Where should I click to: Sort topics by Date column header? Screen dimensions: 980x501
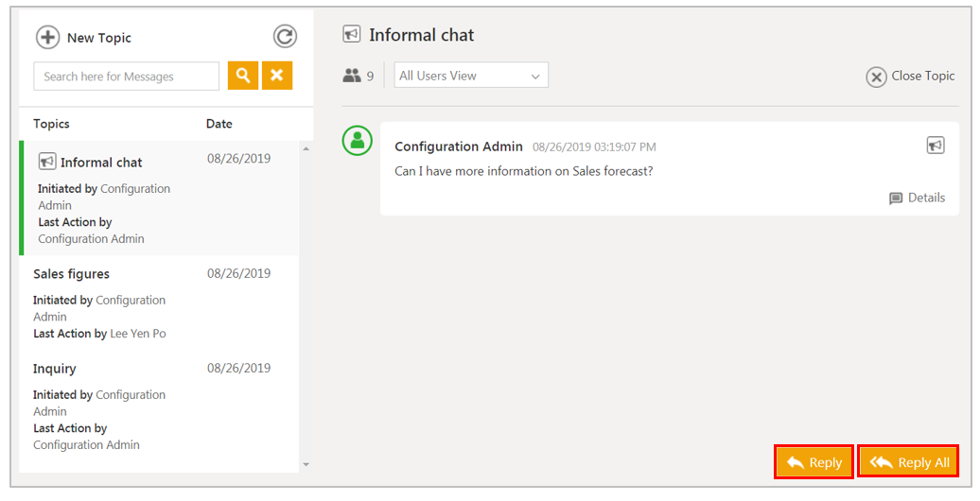point(219,124)
